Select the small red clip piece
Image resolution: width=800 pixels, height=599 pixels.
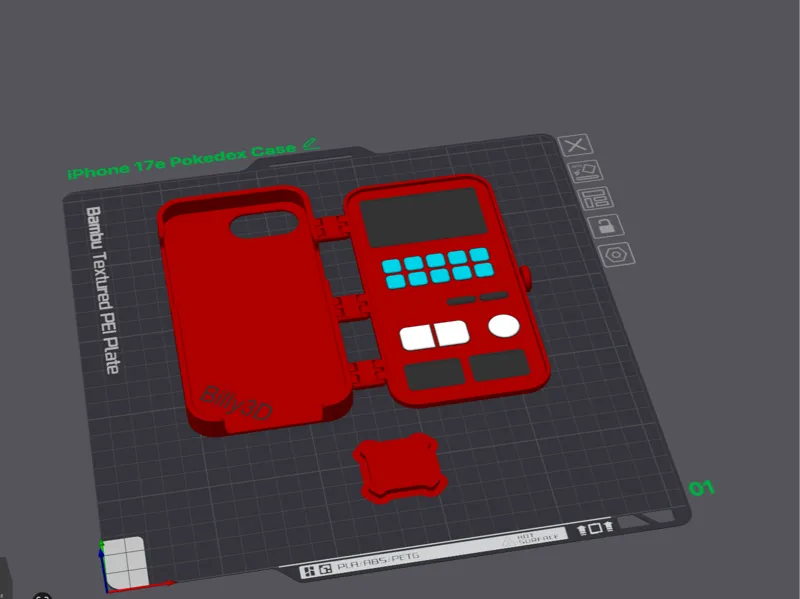pyautogui.click(x=399, y=468)
